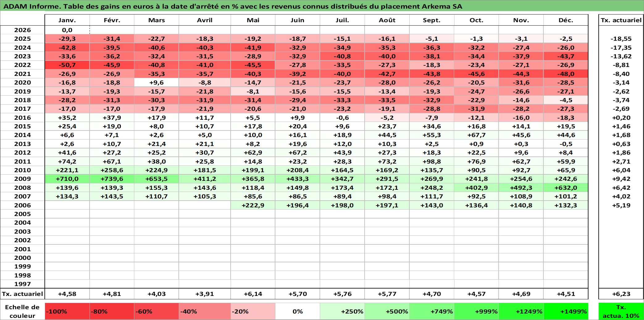Select the 'Mai' column header

[253, 20]
